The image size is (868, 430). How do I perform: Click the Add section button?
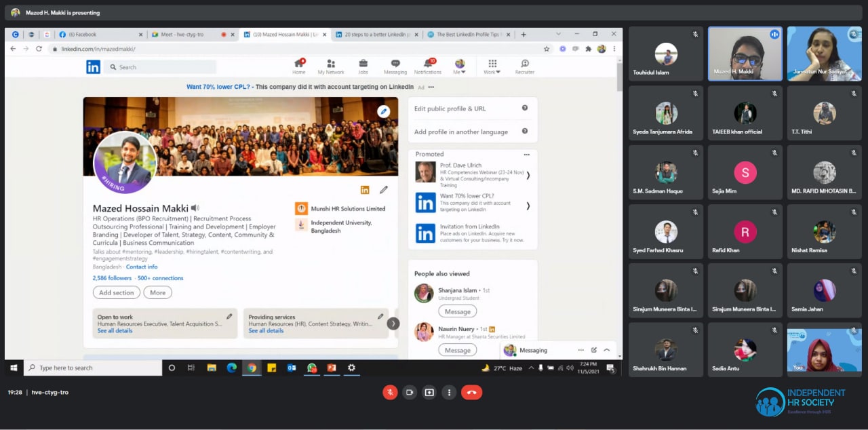(117, 292)
